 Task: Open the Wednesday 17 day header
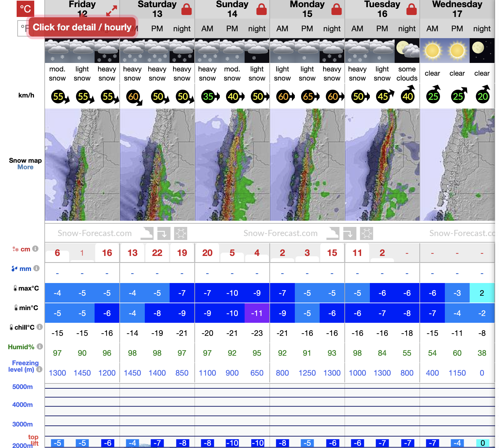(x=457, y=9)
